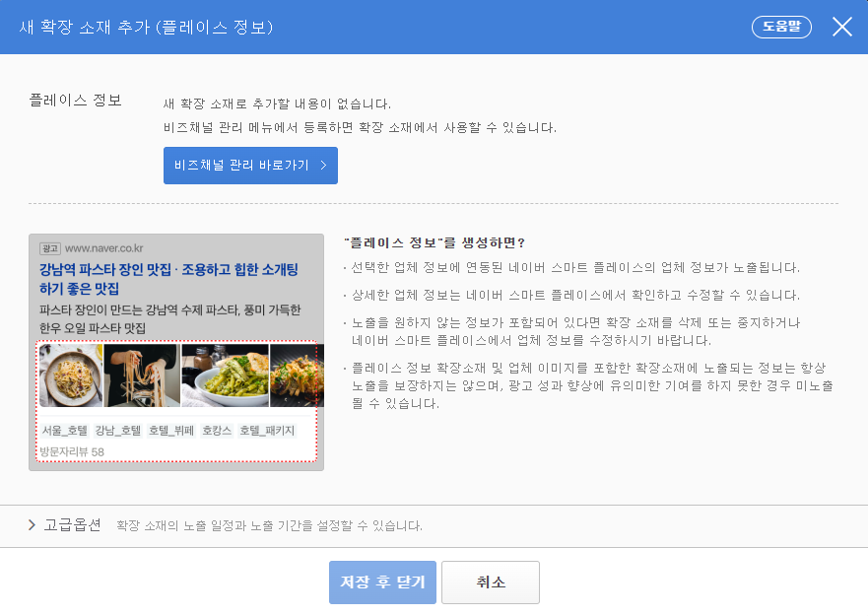Viewport: 868px width, 616px height.
Task: Select the green pesto penne thumbnail
Action: click(226, 376)
